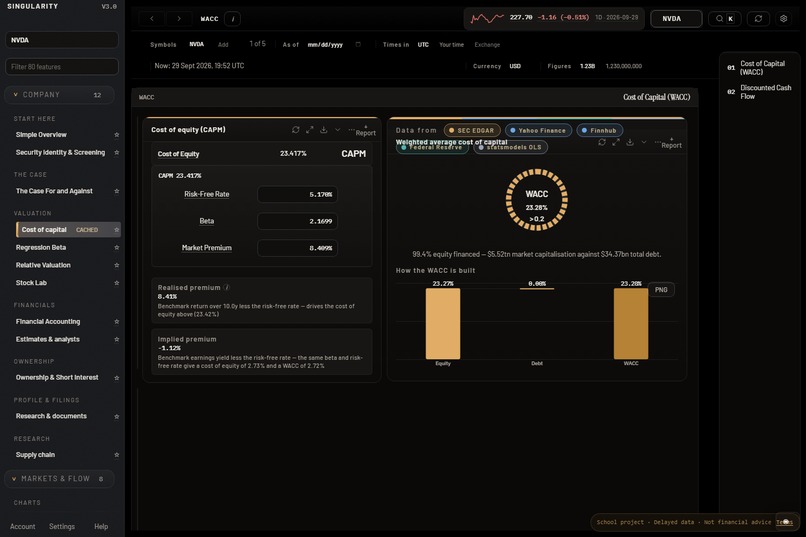Image resolution: width=806 pixels, height=537 pixels.
Task: Go forward with the right navigation arrow
Action: click(179, 18)
